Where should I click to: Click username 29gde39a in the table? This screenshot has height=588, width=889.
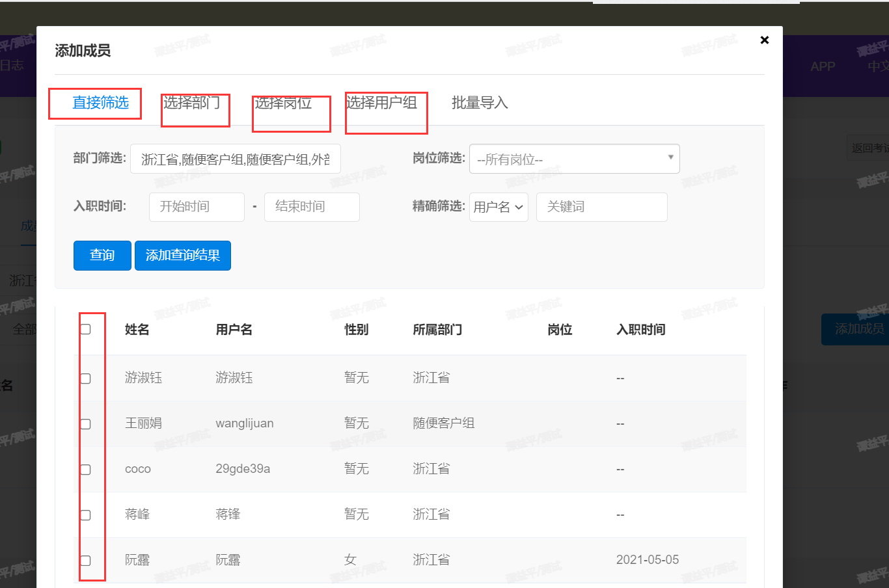[x=243, y=469]
